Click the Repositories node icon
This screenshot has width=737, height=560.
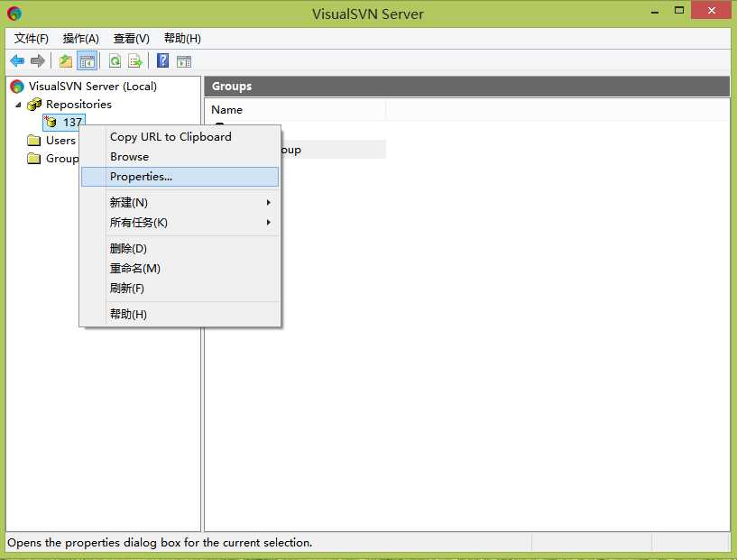[x=34, y=105]
